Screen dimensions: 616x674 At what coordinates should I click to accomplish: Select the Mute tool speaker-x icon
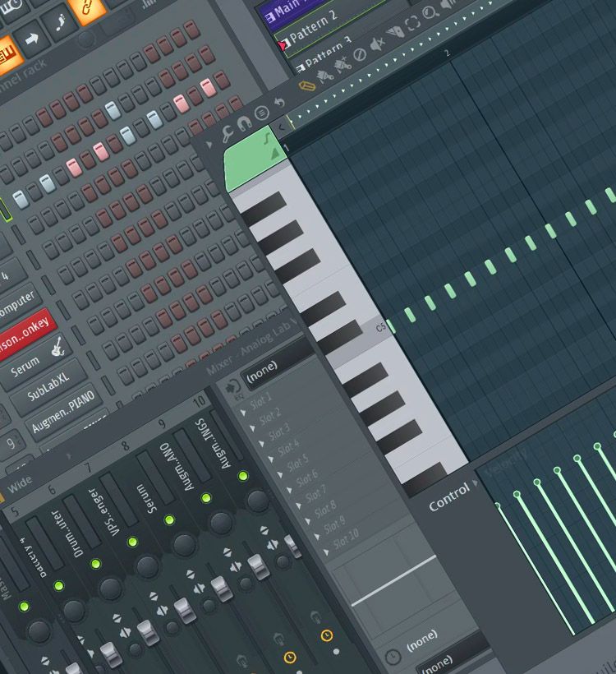[378, 44]
